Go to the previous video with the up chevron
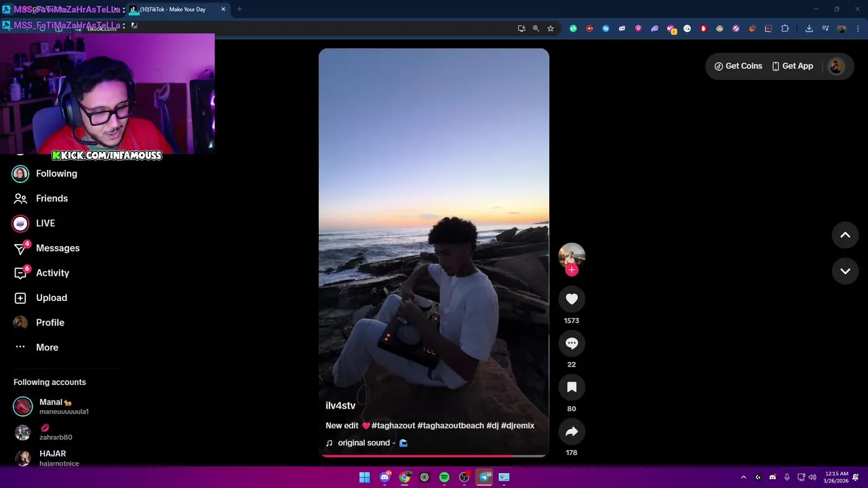868x488 pixels. [845, 235]
